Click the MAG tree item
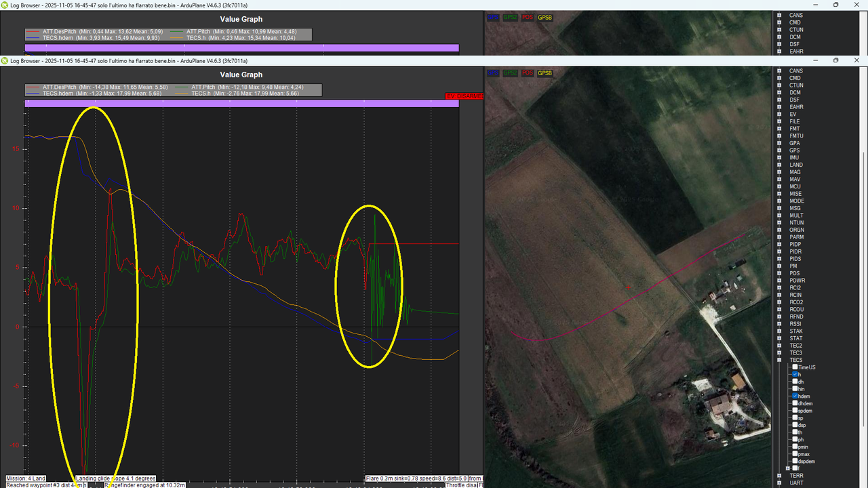The image size is (868, 488). [795, 172]
